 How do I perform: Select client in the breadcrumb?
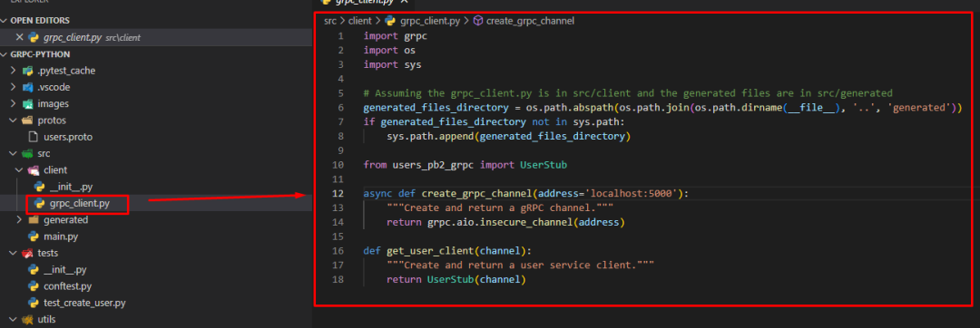click(x=360, y=21)
